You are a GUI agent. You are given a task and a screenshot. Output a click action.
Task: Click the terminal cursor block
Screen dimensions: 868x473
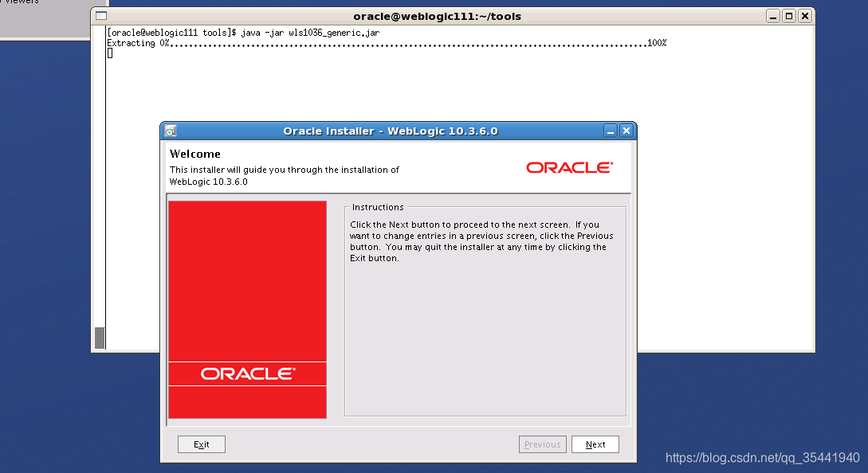pyautogui.click(x=110, y=53)
